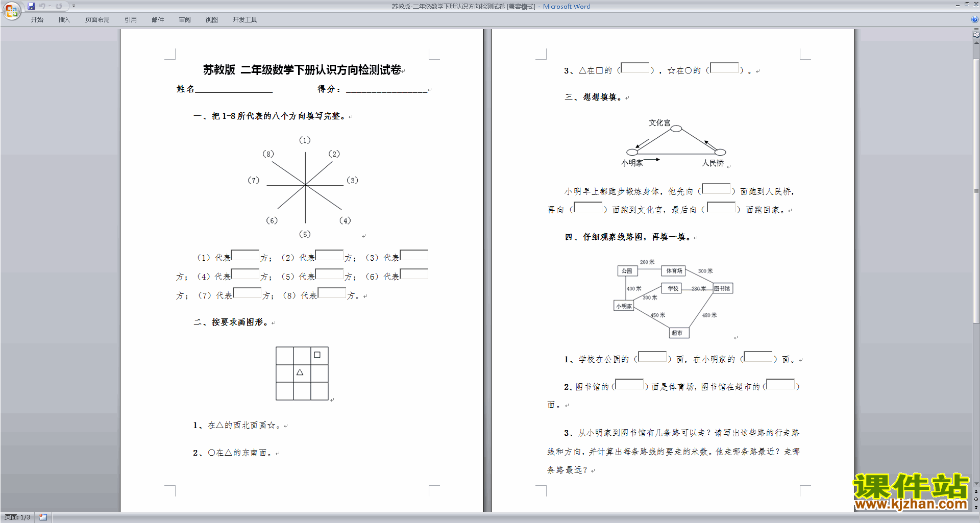Screen dimensions: 980x523
Task: Click the heading 一、把1-8所代表的八个方向填写完整
Action: 270,116
